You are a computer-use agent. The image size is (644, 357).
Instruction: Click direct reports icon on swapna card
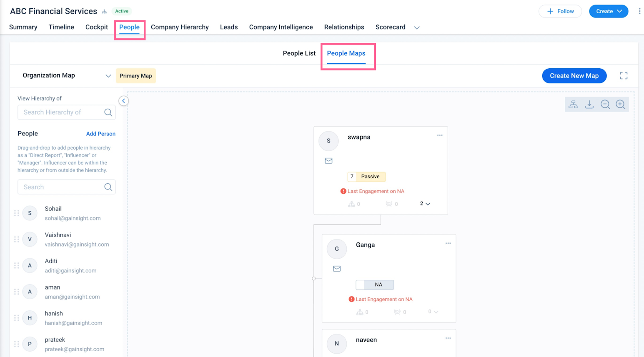(352, 204)
